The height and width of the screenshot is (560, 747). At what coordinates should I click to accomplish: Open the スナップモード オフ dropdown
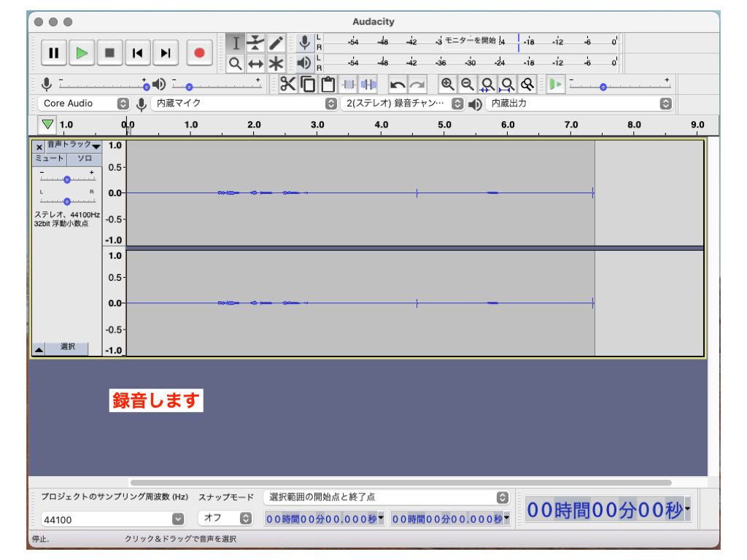(x=225, y=518)
